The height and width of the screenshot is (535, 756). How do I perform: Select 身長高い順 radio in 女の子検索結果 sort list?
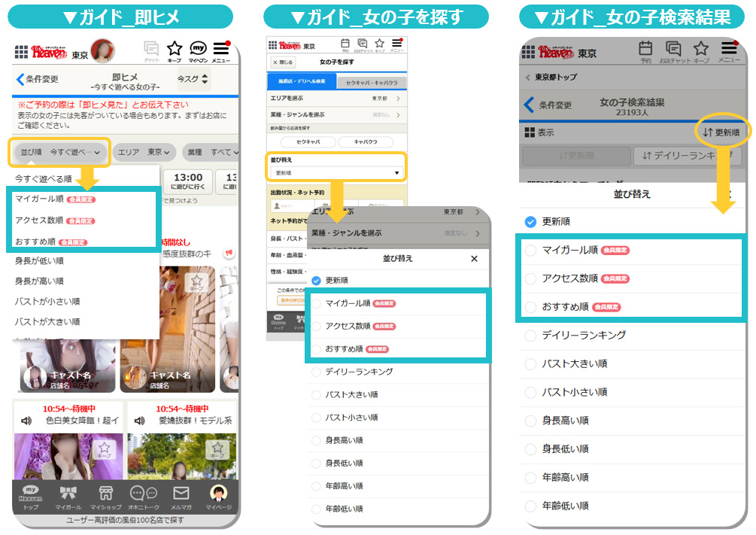coord(531,421)
